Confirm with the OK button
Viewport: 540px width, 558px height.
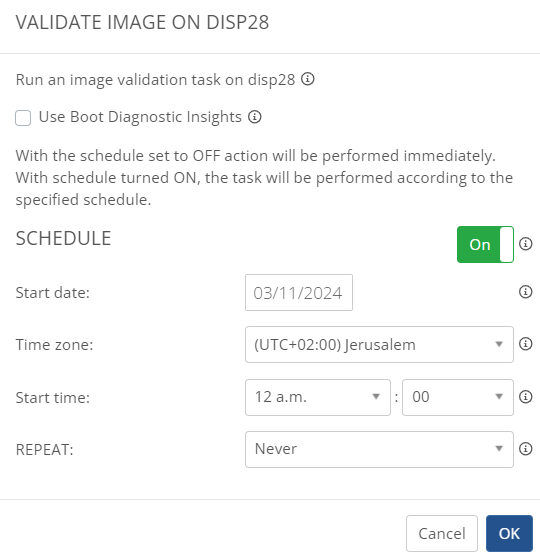(509, 533)
